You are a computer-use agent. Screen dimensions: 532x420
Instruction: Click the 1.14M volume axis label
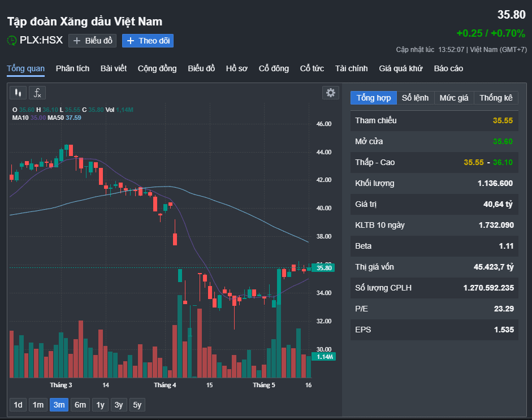(x=324, y=357)
